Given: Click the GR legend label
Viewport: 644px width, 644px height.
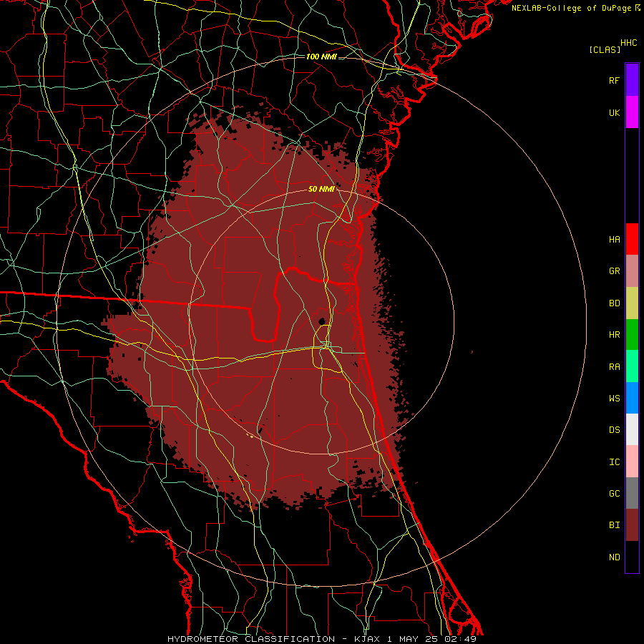Looking at the screenshot, I should pos(614,271).
